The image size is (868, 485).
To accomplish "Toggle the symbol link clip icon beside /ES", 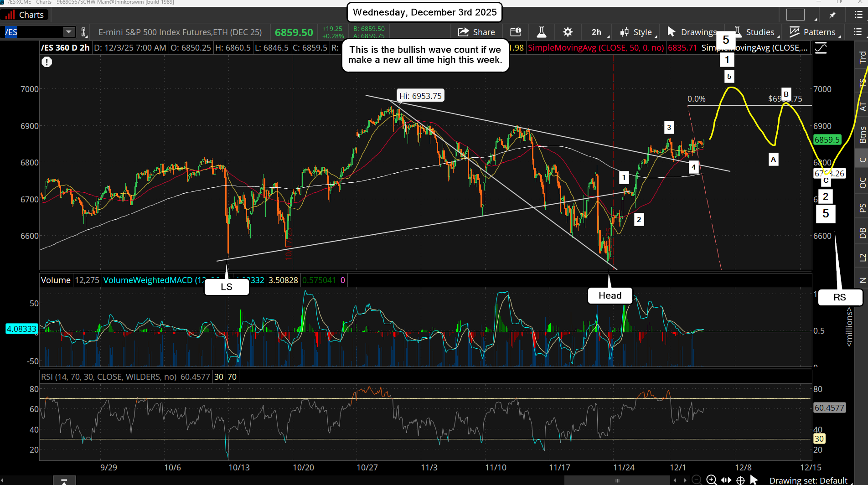I will pos(84,32).
